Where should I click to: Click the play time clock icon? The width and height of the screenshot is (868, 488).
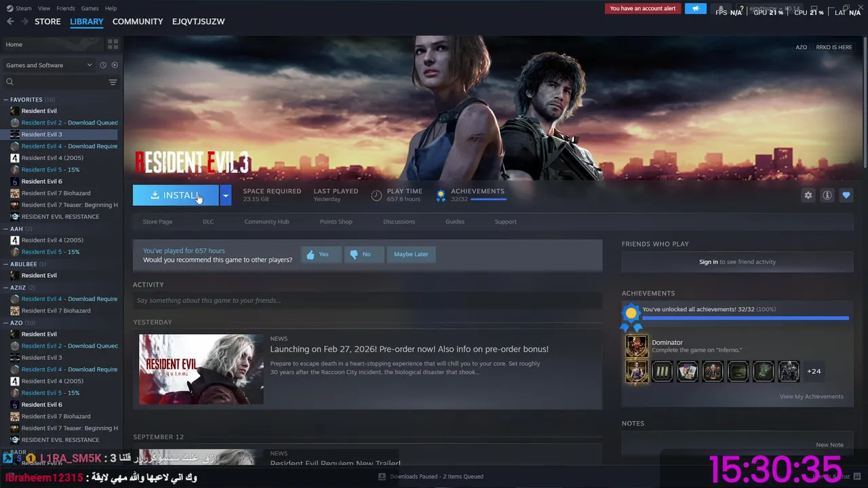376,195
